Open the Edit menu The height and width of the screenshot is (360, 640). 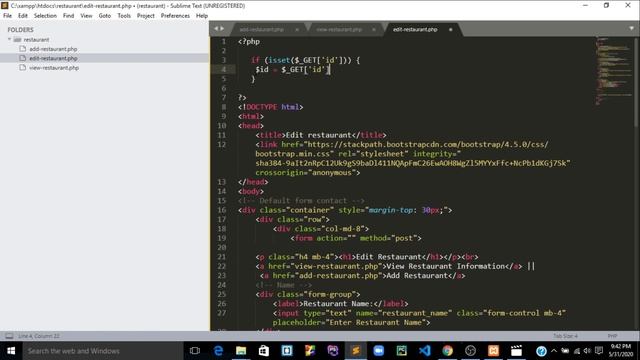tap(22, 16)
